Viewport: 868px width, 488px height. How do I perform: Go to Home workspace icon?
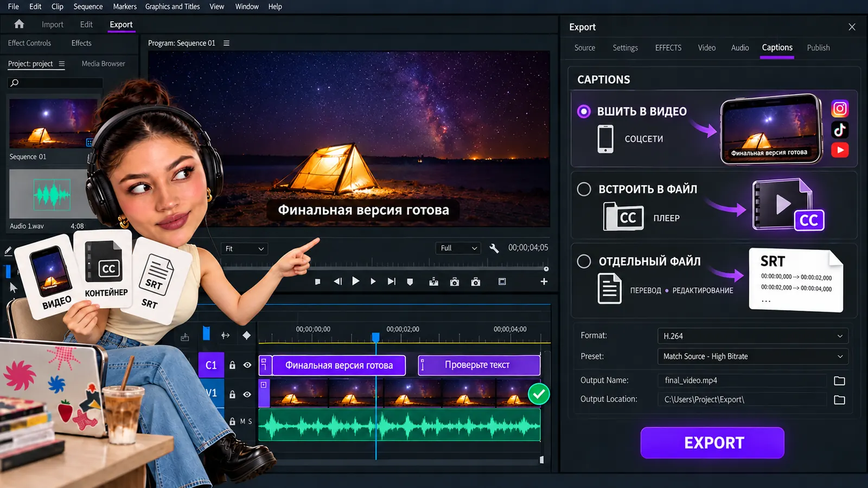(x=19, y=24)
